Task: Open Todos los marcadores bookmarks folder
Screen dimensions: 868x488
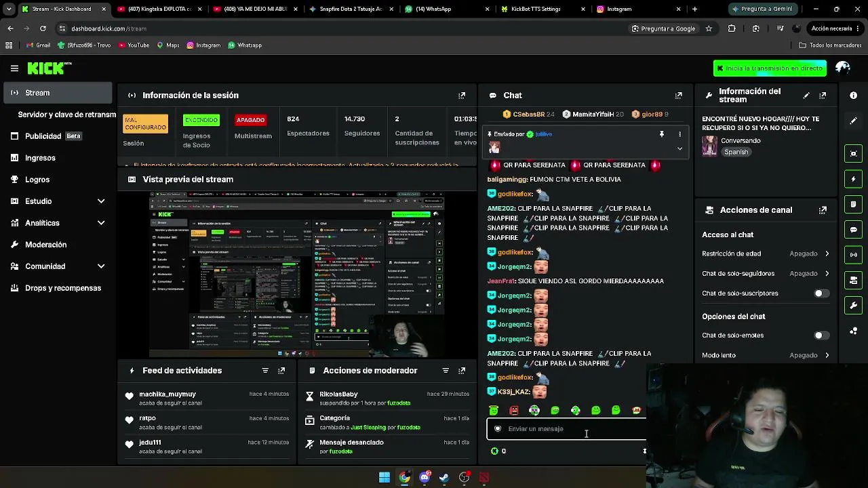Action: click(830, 45)
